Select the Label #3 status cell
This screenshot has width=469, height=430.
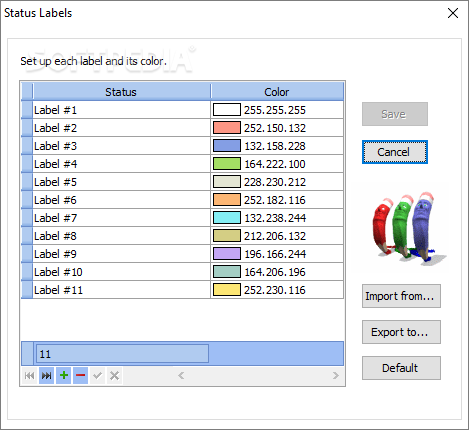(121, 146)
